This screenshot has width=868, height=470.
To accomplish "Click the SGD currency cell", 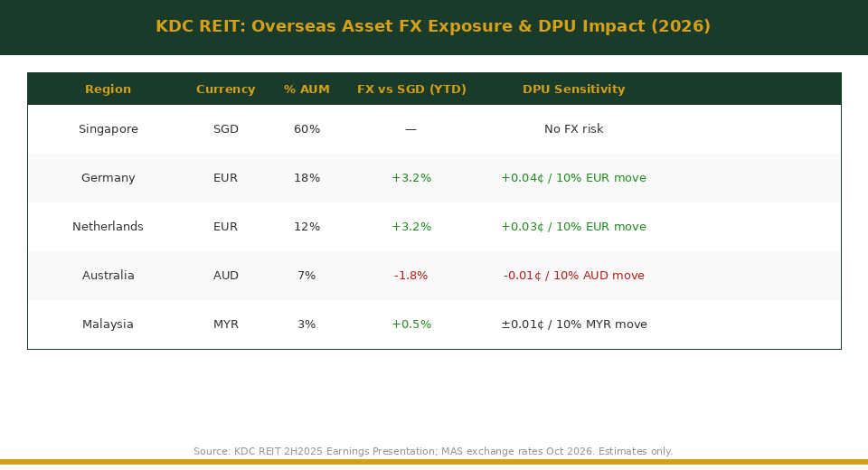I will pyautogui.click(x=226, y=129).
